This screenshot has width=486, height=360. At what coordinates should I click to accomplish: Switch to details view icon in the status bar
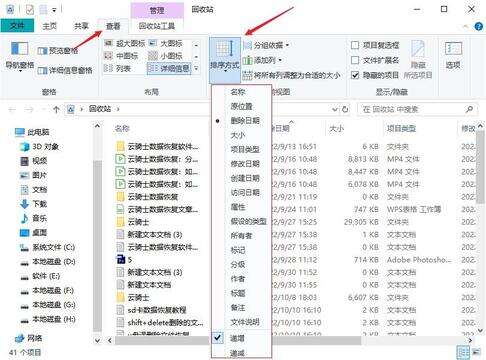[463, 352]
